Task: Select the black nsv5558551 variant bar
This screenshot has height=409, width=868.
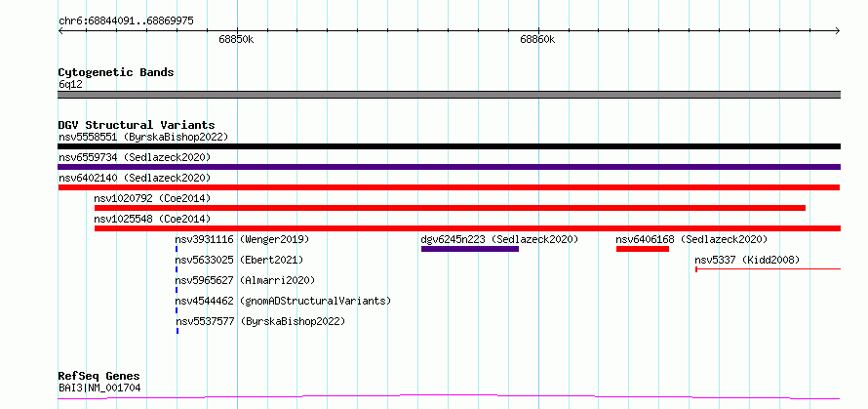Action: (449, 146)
